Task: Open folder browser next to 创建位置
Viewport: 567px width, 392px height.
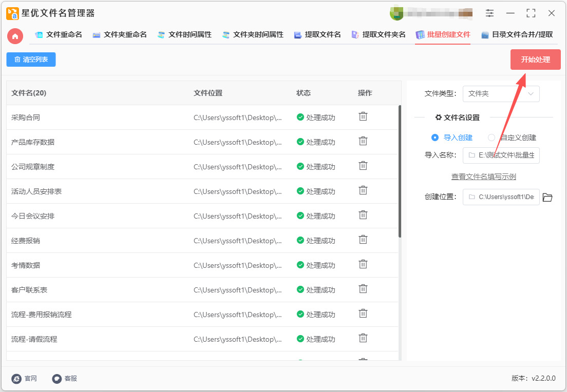Action: 547,197
